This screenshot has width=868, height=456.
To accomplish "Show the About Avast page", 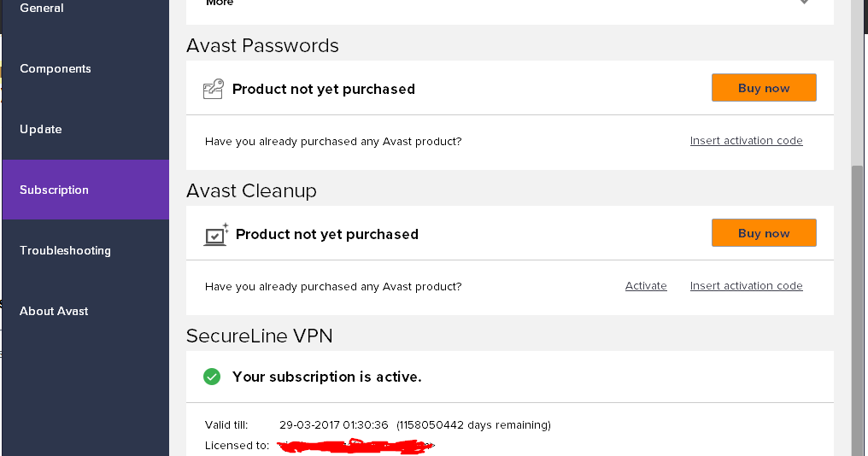I will [54, 312].
